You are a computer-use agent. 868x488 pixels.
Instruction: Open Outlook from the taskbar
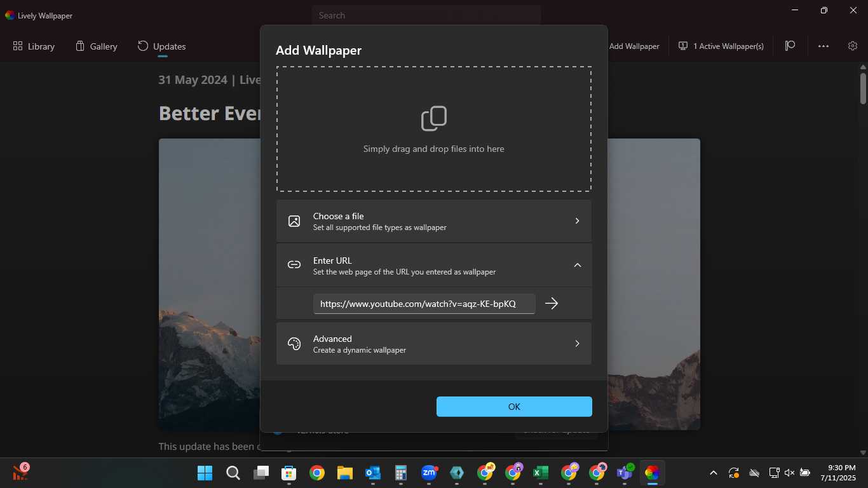click(x=373, y=473)
